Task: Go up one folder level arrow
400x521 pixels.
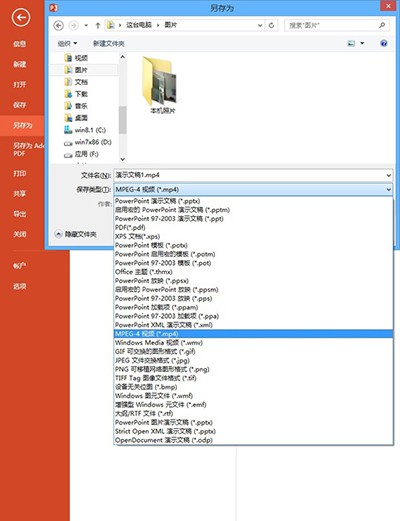Action: 98,25
